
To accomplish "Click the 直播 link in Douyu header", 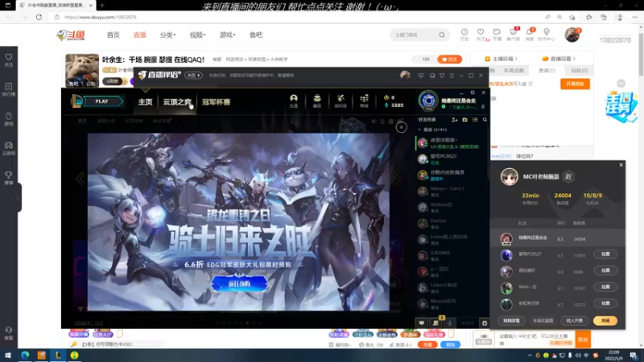I will click(139, 35).
